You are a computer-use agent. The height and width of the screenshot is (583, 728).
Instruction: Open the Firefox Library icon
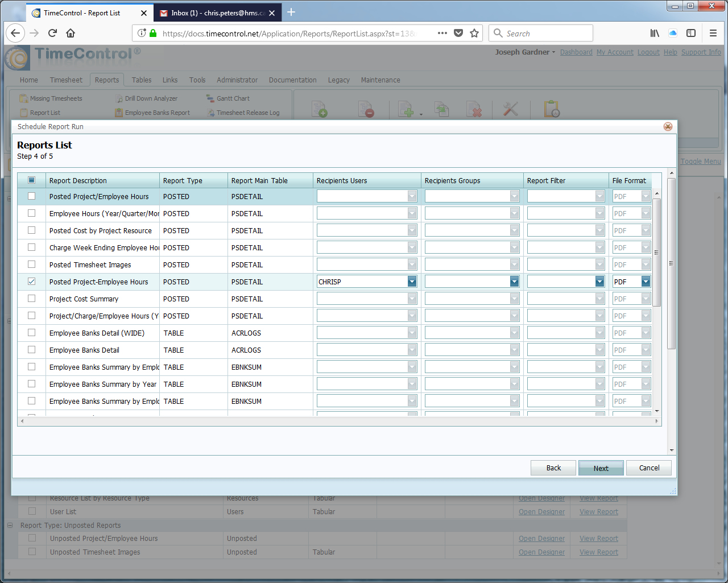pos(655,33)
